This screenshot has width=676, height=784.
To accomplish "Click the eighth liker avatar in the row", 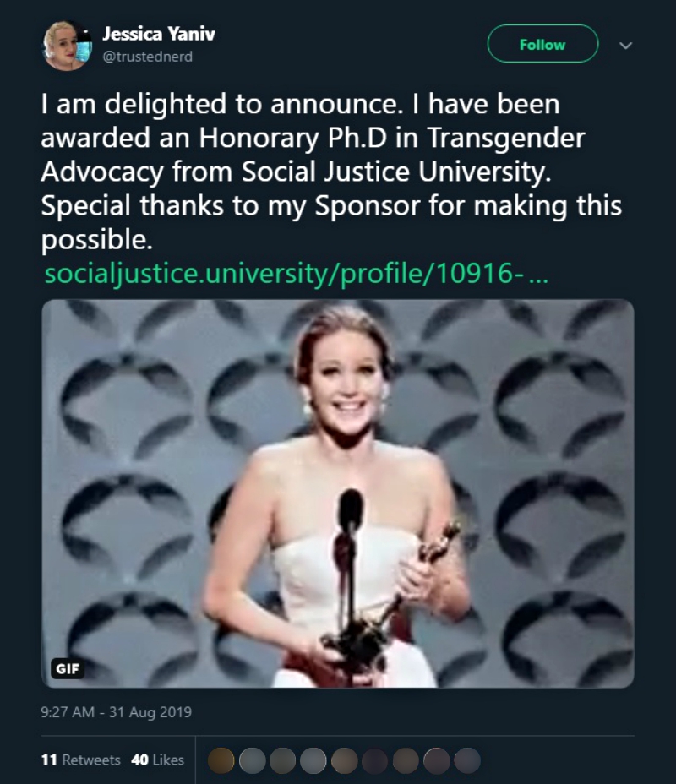I will click(x=437, y=760).
